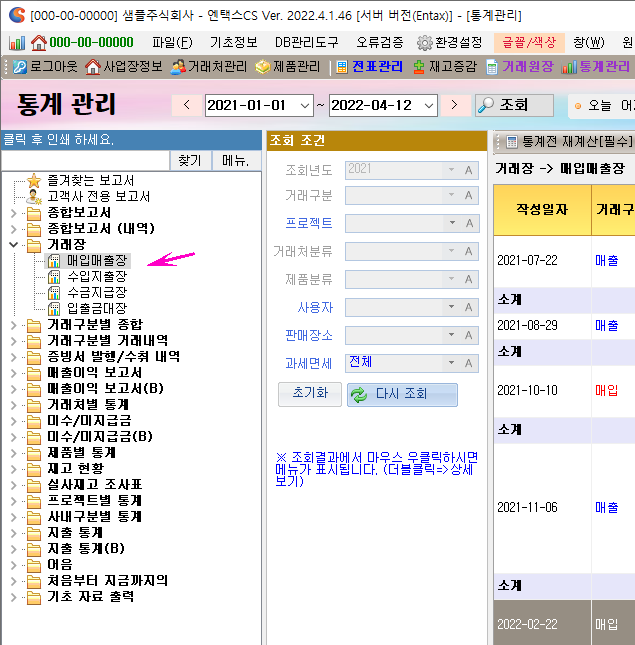Viewport: 635px width, 645px height.
Task: Open the 기초정보 menu
Action: tap(234, 42)
